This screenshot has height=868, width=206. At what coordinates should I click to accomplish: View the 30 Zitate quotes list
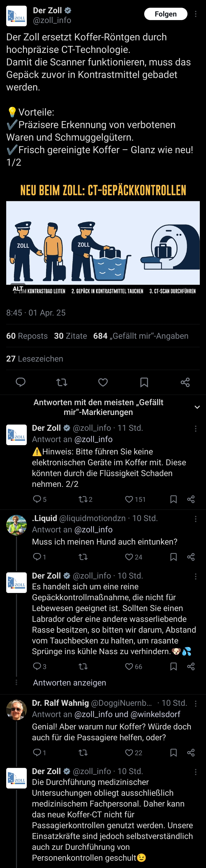(70, 336)
